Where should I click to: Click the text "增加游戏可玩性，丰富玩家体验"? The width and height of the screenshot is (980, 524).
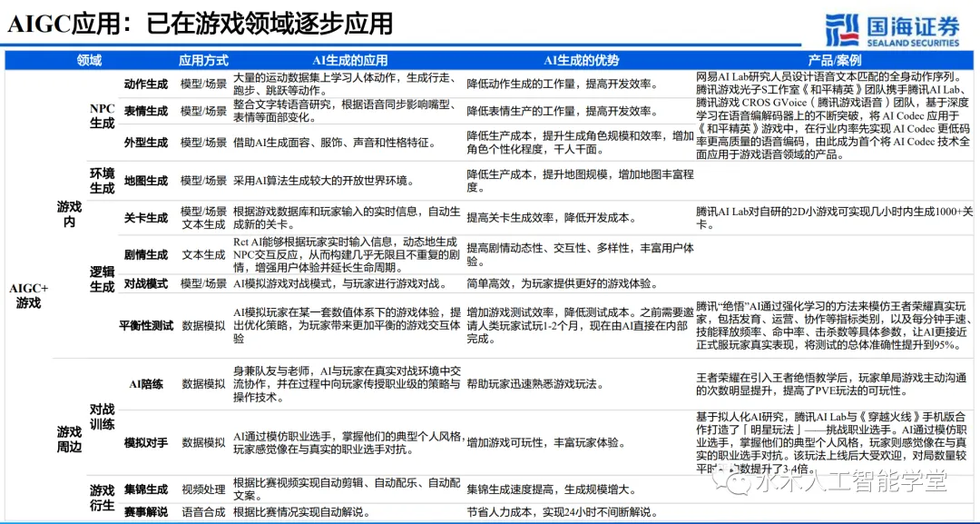547,442
